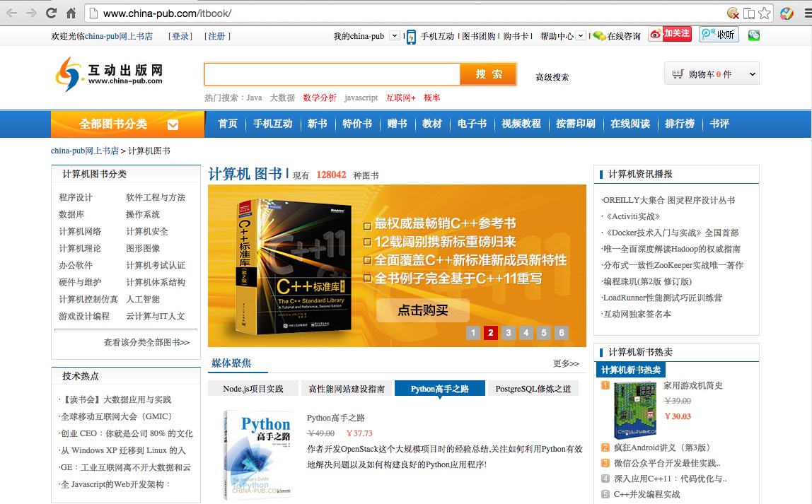Screen dimensions: 812x504
Task: Open the Python高手之路 book cover
Action: [x=257, y=455]
